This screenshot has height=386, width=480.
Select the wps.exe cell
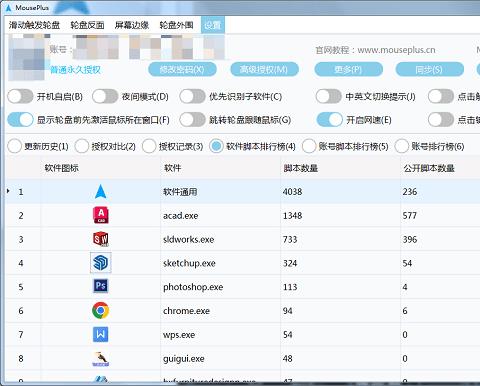pos(220,335)
